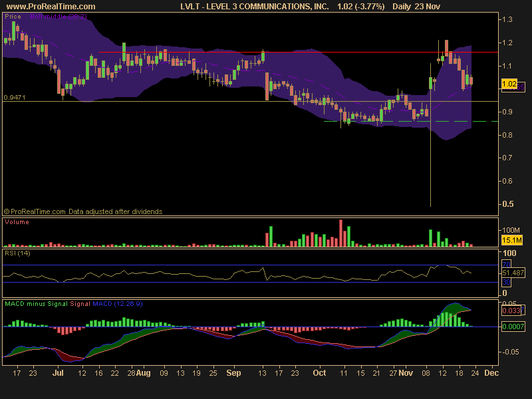Click the Nov month label on date axis
The width and height of the screenshot is (532, 399).
click(x=406, y=373)
